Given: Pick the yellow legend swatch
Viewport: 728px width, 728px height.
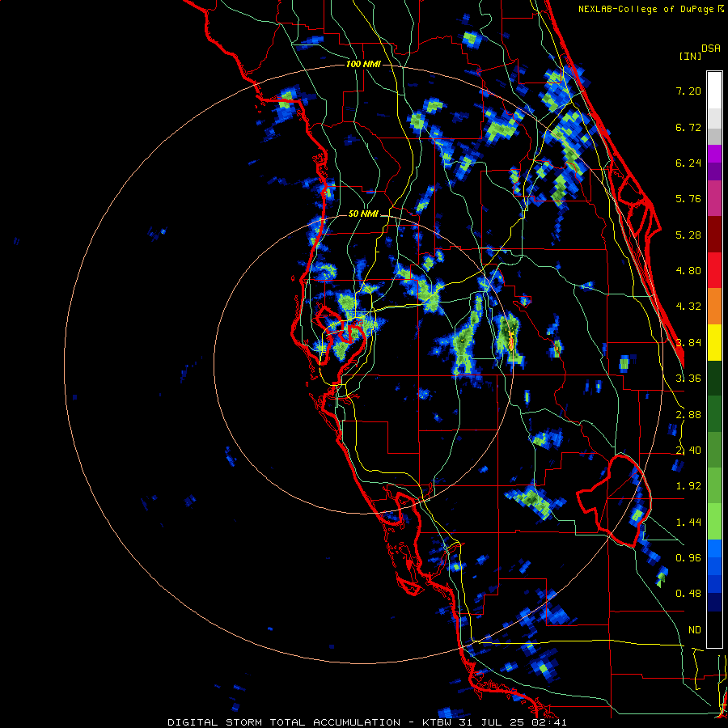Looking at the screenshot, I should coord(714,342).
